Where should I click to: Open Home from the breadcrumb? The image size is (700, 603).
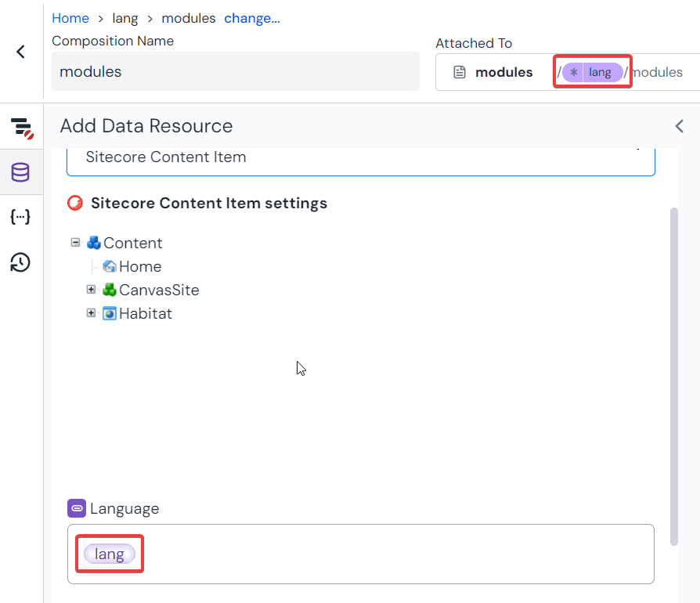click(70, 18)
